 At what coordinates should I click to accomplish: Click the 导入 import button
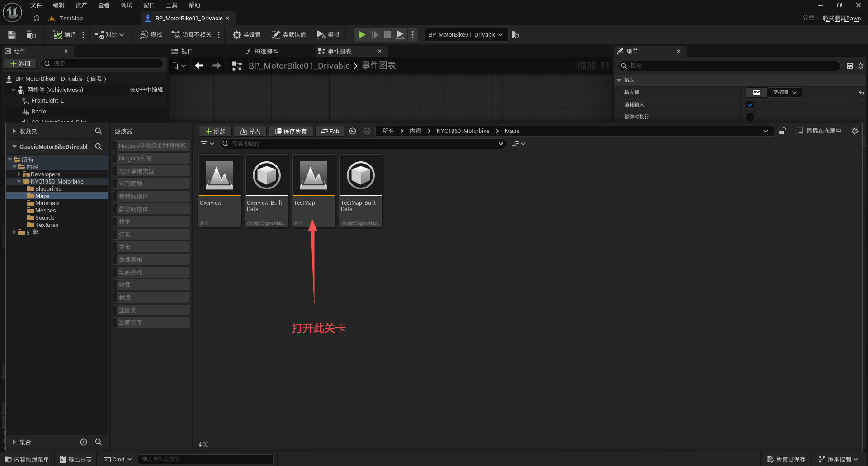250,131
